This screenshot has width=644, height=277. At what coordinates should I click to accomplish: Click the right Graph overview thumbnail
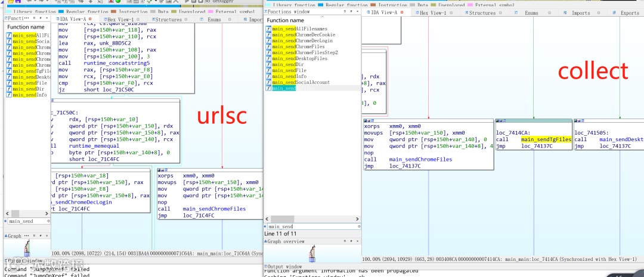(x=312, y=254)
